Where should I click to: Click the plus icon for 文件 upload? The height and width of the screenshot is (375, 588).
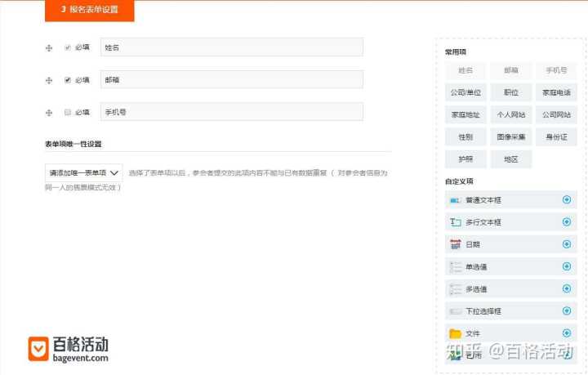567,333
